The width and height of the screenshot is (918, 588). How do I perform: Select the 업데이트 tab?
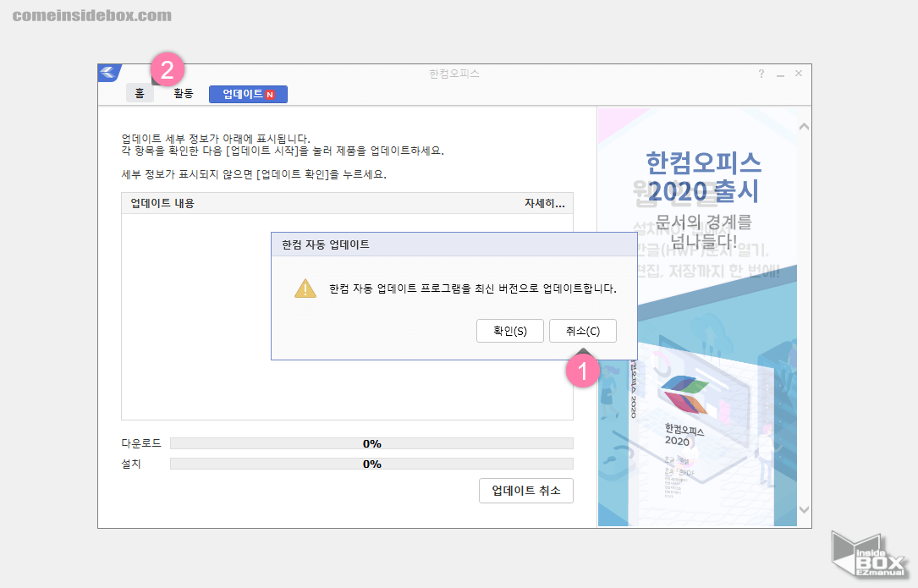coord(248,94)
